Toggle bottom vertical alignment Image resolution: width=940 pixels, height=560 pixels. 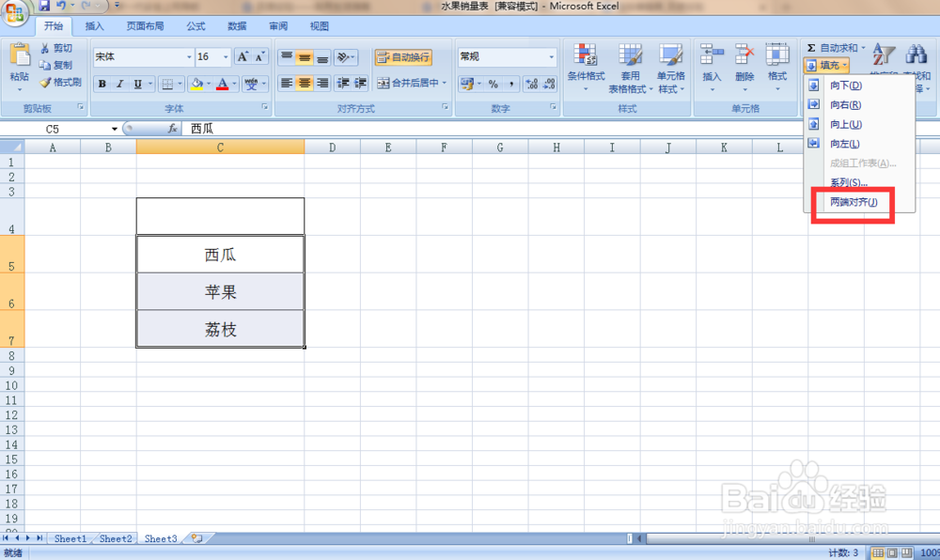pyautogui.click(x=321, y=57)
